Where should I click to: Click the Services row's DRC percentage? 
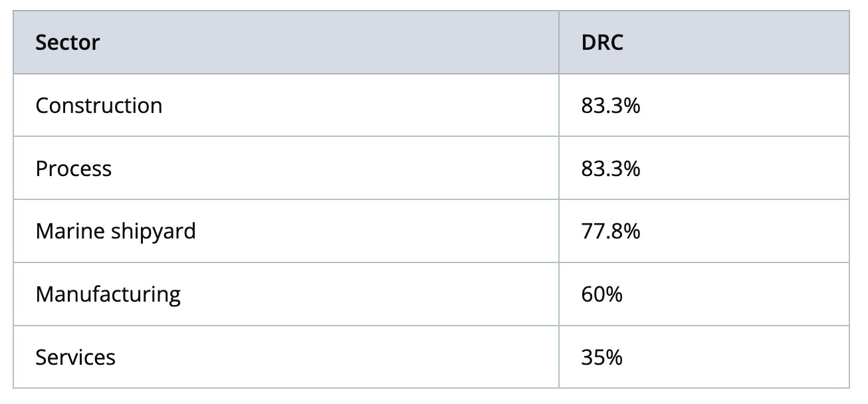point(601,357)
